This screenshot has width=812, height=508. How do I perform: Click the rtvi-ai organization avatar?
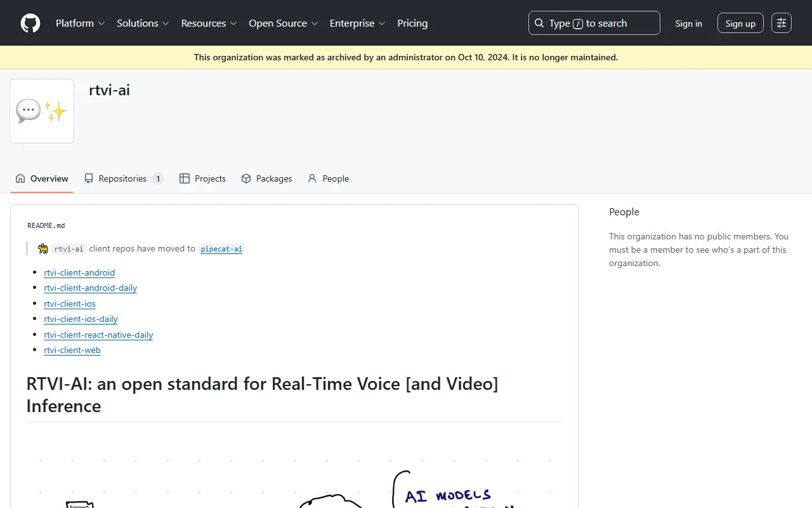click(42, 111)
